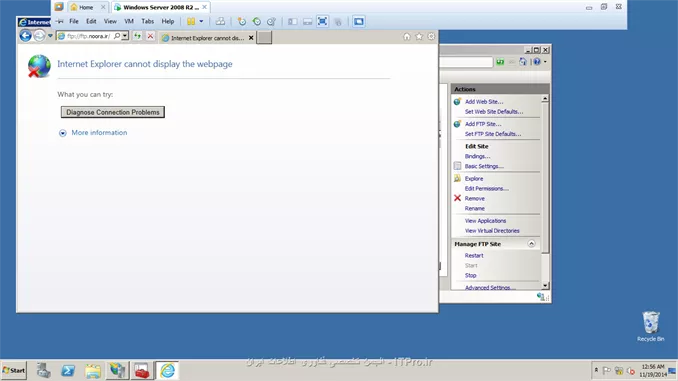Click Explore in IIS Actions pane

(474, 179)
